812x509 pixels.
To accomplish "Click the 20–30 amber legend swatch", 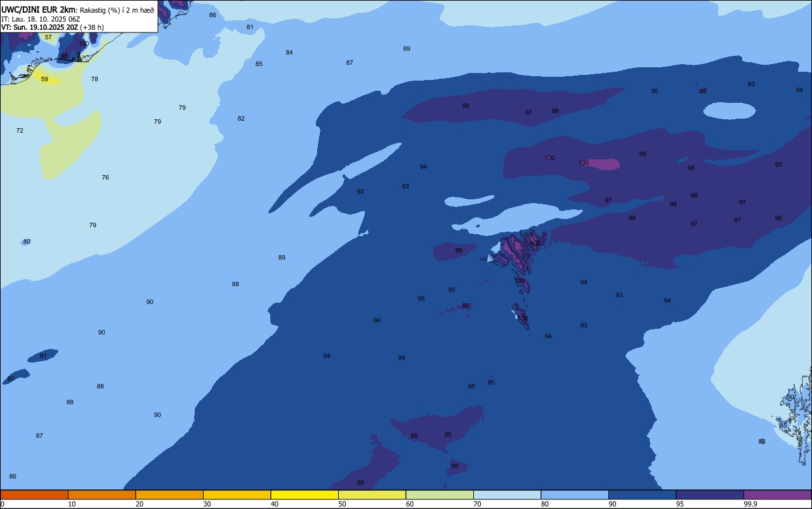I will (169, 494).
